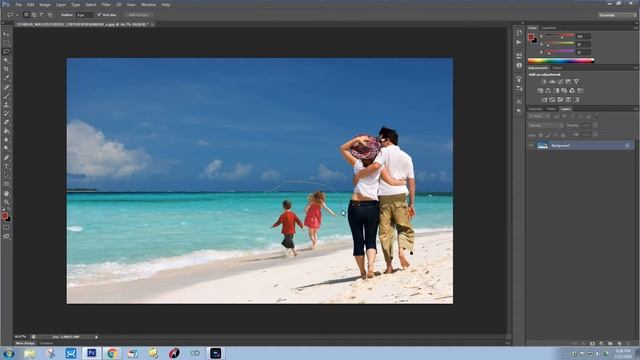This screenshot has width=640, height=360.
Task: Choose Add to selection mode
Action: click(34, 15)
